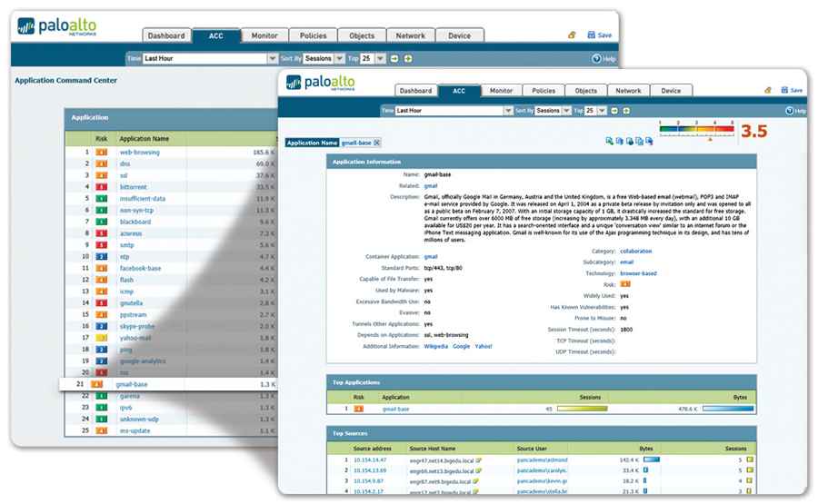818x504 pixels.
Task: Click the gmail link next to Related
Action: tap(431, 185)
